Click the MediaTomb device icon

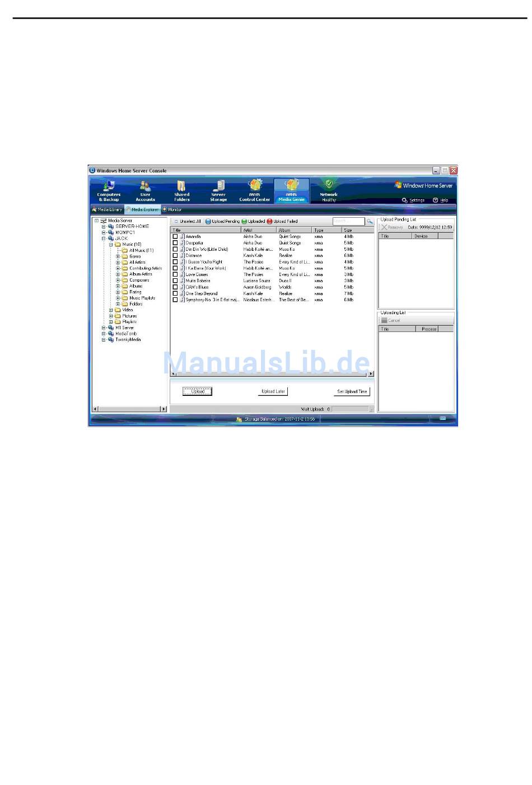coord(111,334)
